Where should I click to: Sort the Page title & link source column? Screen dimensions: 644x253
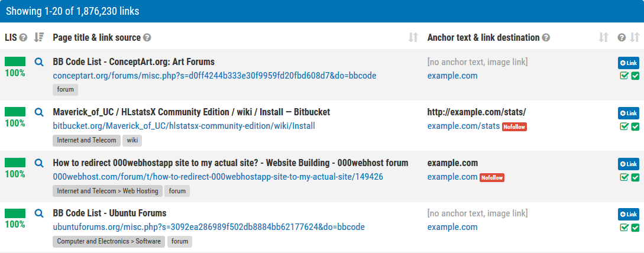[x=413, y=38]
